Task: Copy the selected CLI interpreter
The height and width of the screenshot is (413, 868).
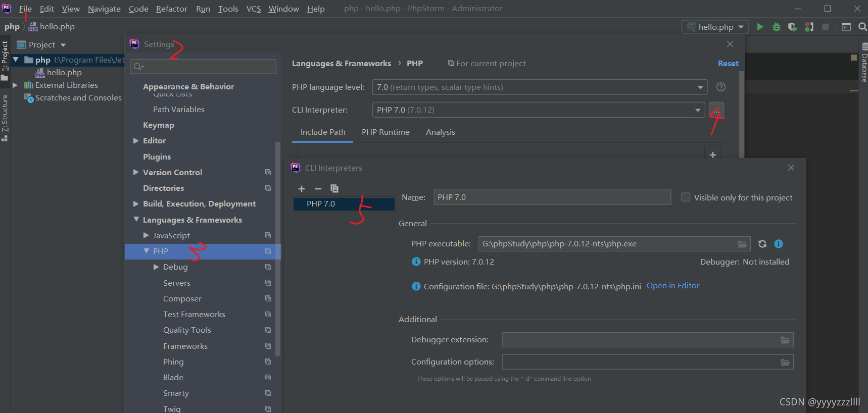Action: tap(334, 188)
